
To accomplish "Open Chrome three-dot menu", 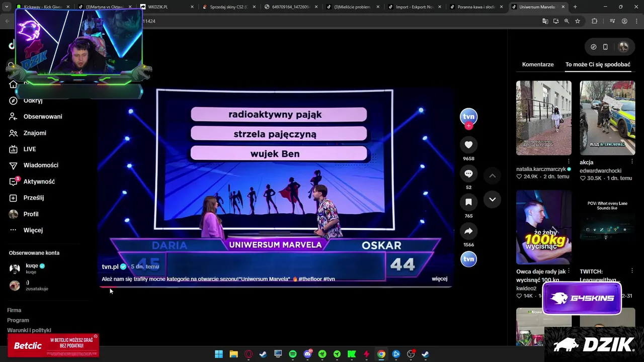I will [x=636, y=21].
